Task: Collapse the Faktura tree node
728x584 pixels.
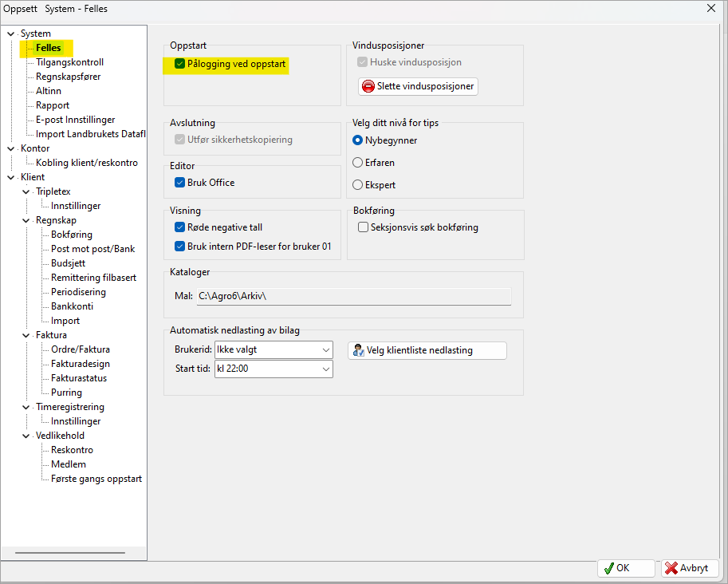Action: [x=26, y=335]
